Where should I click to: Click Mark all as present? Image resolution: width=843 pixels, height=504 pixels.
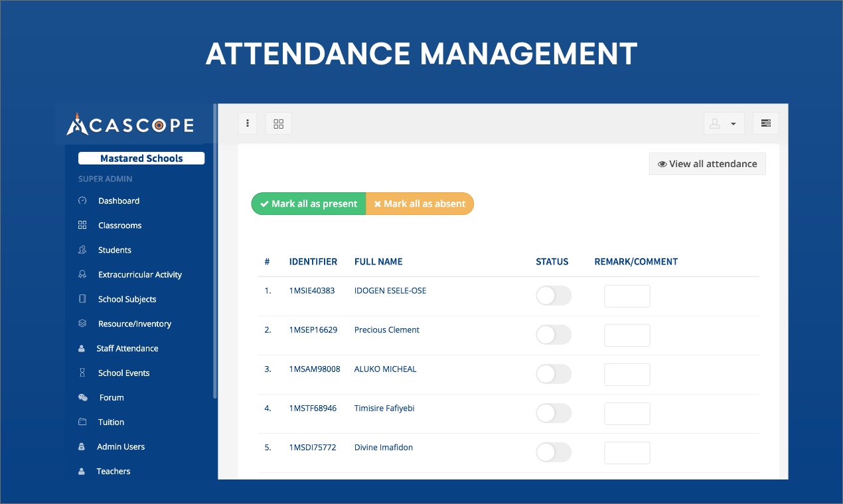tap(309, 204)
